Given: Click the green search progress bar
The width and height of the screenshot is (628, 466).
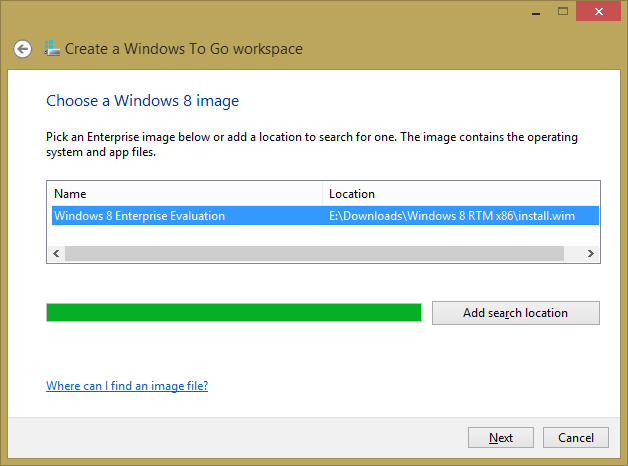Looking at the screenshot, I should tap(234, 313).
